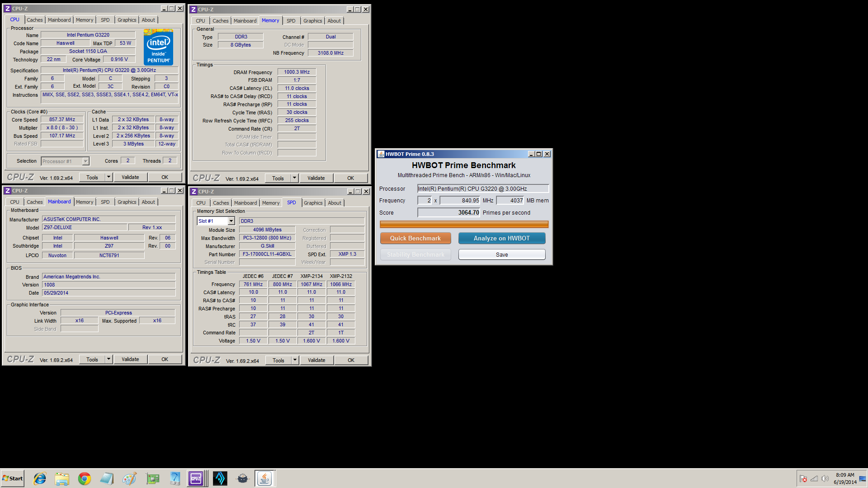Launch Google Chrome from the taskbar

pos(85,478)
